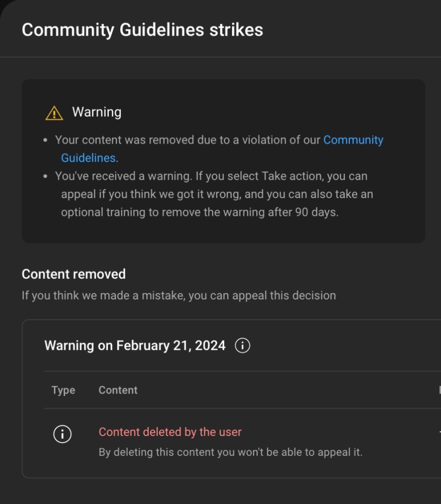
Task: Click the Type column header
Action: (63, 390)
